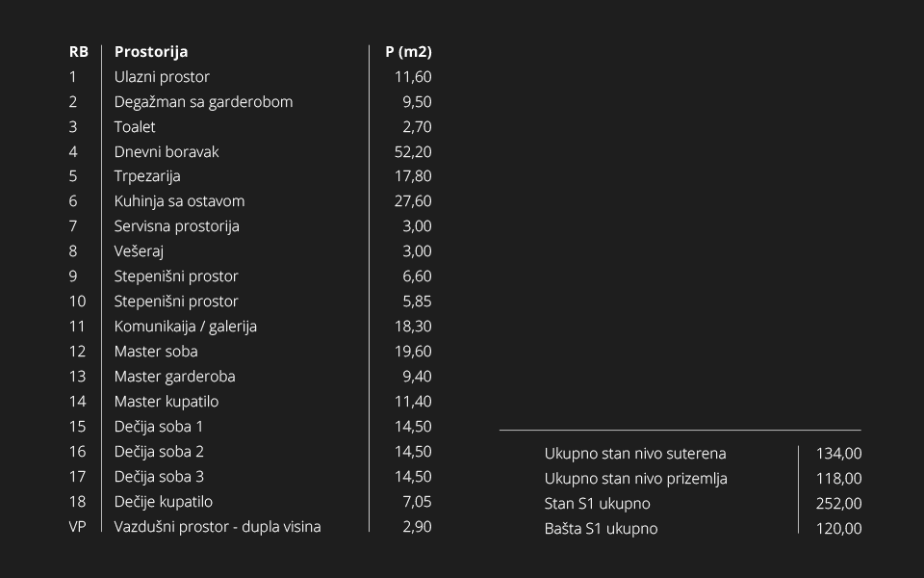Click Master kupatilo label
This screenshot has width=924, height=578.
point(167,402)
